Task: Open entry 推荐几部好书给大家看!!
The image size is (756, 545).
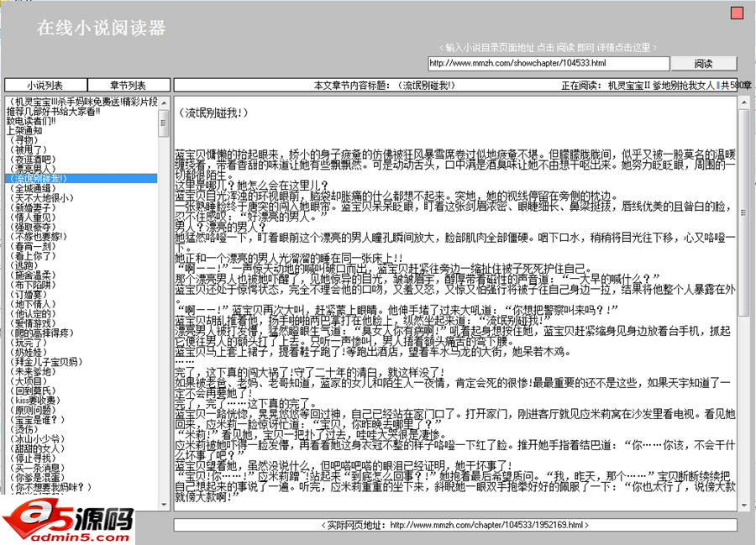Action: coord(54,112)
